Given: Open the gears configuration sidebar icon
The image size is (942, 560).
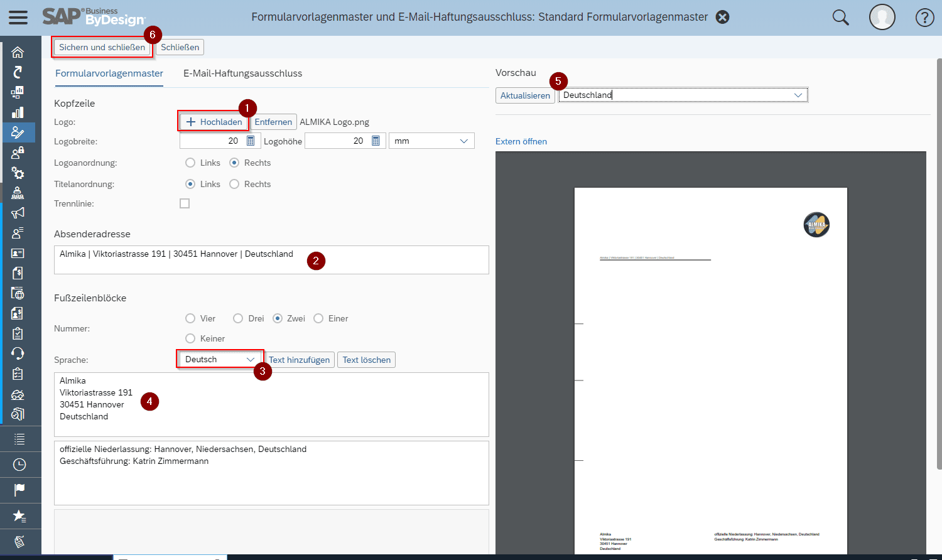Looking at the screenshot, I should click(x=18, y=173).
